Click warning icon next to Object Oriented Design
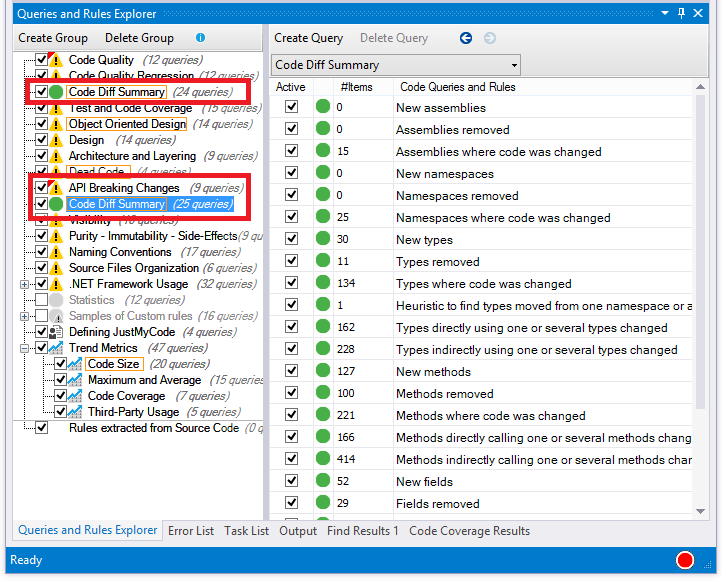Image resolution: width=722 pixels, height=583 pixels. pos(56,124)
